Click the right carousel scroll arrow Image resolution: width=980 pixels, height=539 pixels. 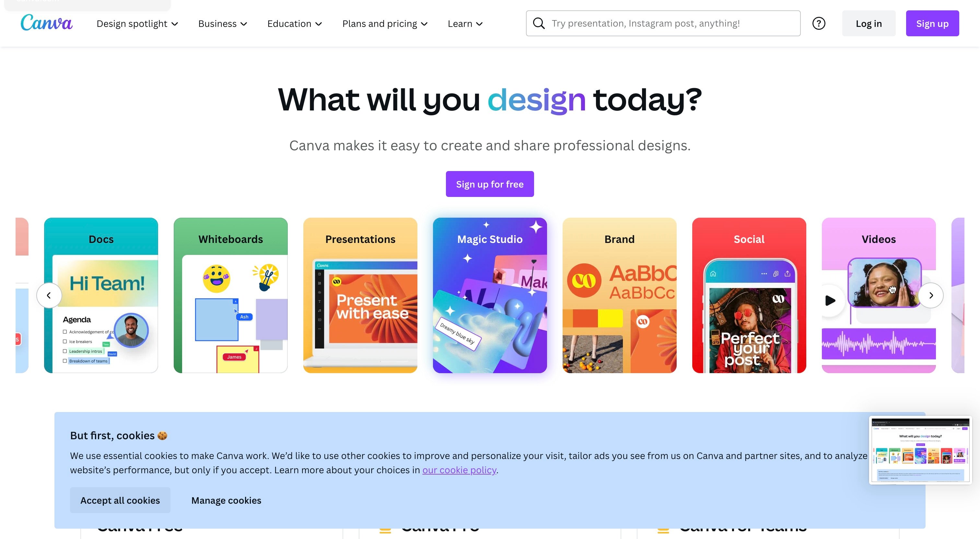coord(931,295)
